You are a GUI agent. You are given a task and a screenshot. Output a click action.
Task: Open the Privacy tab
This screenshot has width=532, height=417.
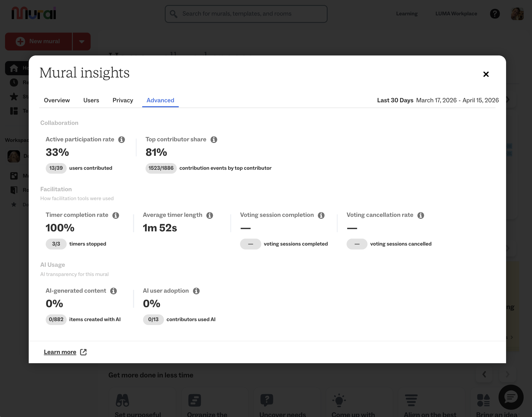pos(123,100)
